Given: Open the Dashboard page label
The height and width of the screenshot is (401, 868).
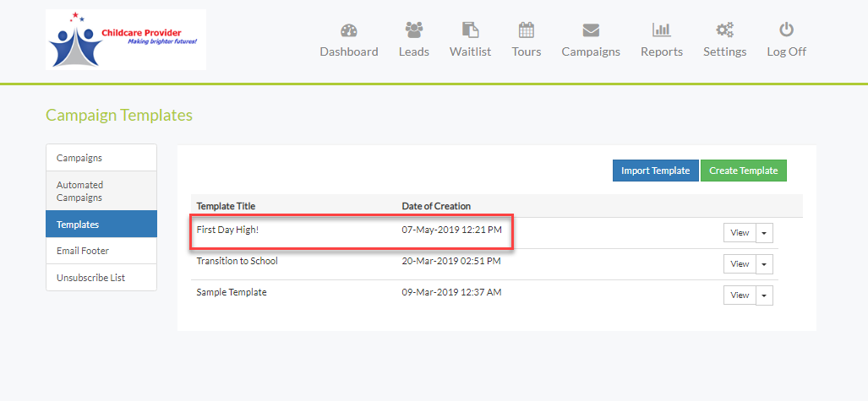Looking at the screenshot, I should tap(349, 51).
